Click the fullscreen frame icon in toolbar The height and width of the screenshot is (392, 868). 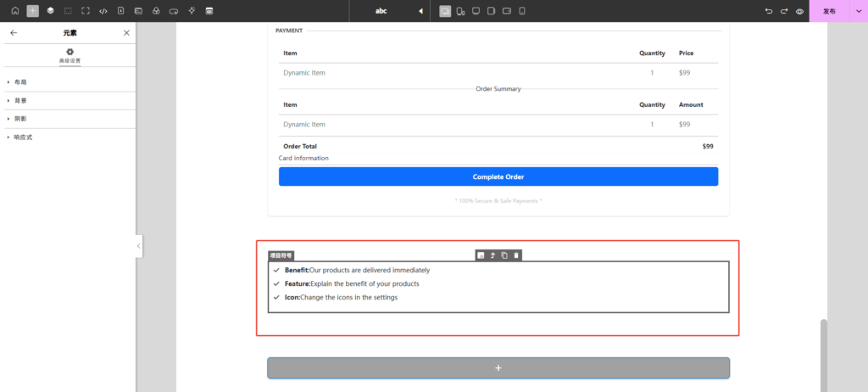coord(86,11)
